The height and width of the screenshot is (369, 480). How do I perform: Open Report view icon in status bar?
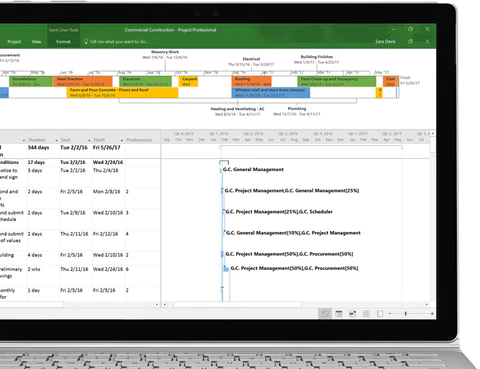pyautogui.click(x=380, y=314)
